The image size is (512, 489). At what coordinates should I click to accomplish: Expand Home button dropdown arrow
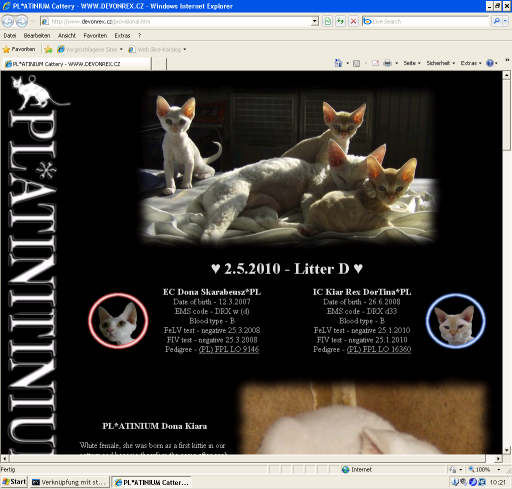pos(347,63)
